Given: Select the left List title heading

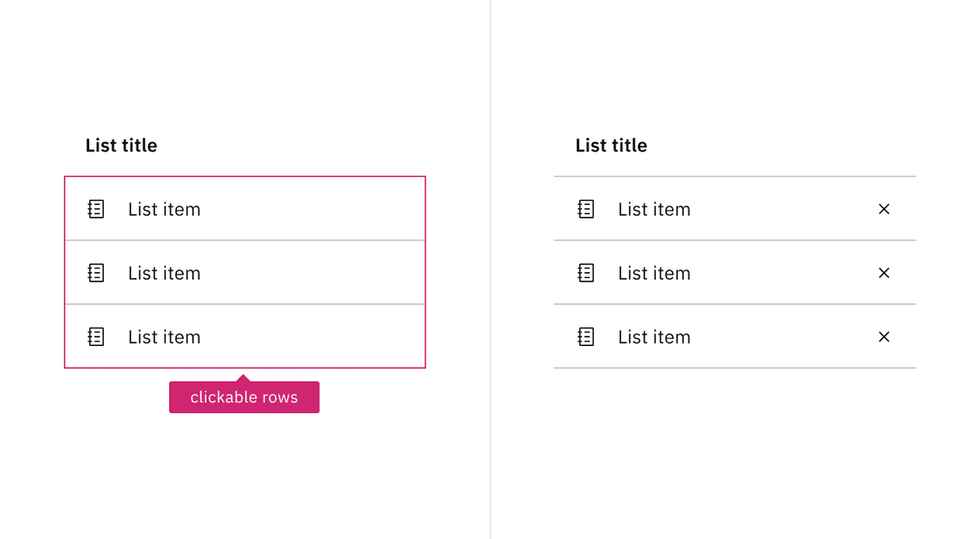Looking at the screenshot, I should click(121, 145).
